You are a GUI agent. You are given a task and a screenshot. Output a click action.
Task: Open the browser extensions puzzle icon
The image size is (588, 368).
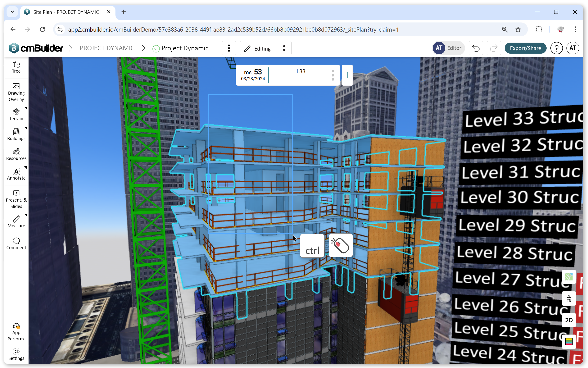tap(539, 29)
